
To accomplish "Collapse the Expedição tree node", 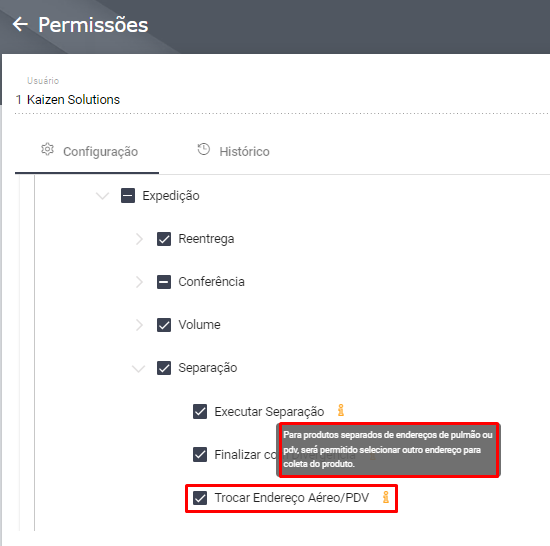I will click(x=102, y=196).
